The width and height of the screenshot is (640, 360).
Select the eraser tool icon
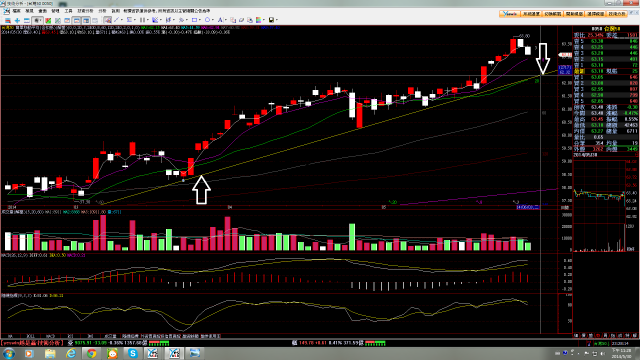click(241, 20)
